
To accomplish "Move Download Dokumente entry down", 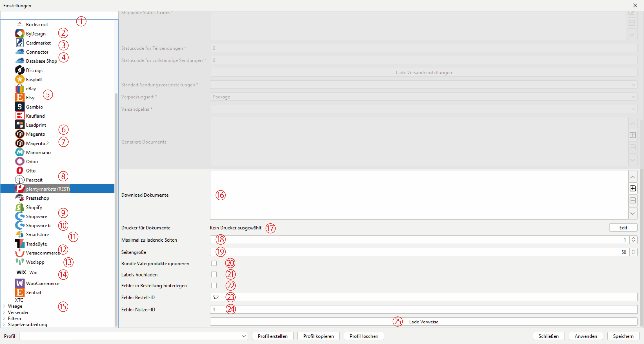I will 633,214.
